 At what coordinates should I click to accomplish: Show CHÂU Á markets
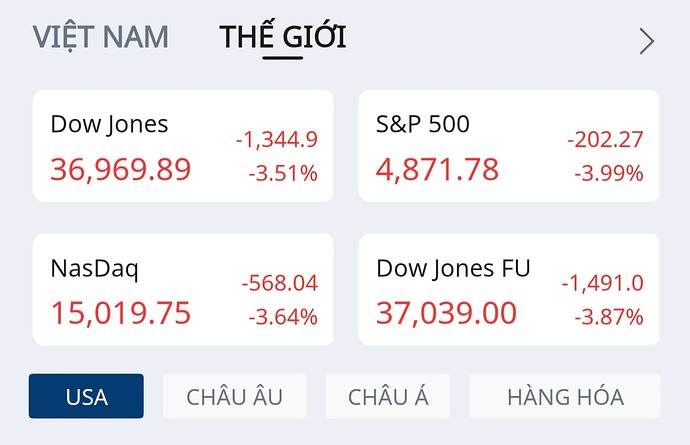[x=388, y=396]
